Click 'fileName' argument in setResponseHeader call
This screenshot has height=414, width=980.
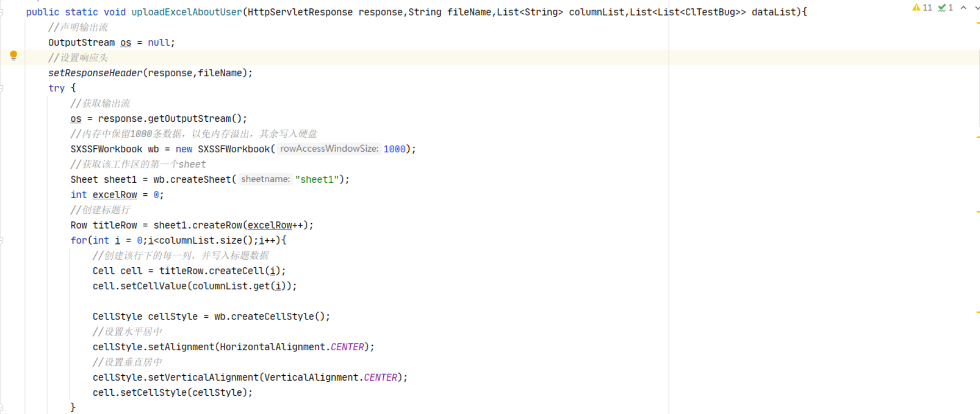(x=220, y=73)
